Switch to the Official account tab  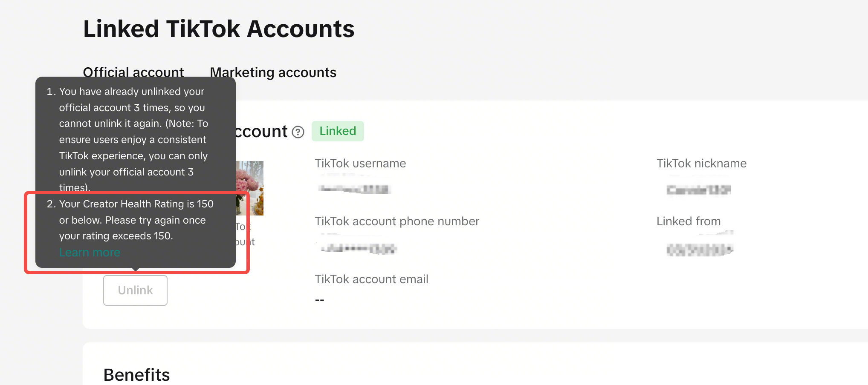point(133,72)
